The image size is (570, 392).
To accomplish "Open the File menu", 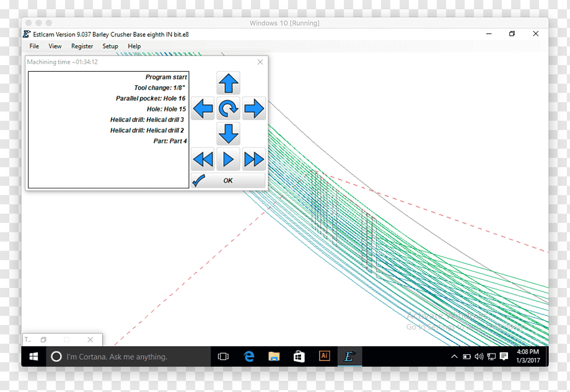I will [x=34, y=46].
